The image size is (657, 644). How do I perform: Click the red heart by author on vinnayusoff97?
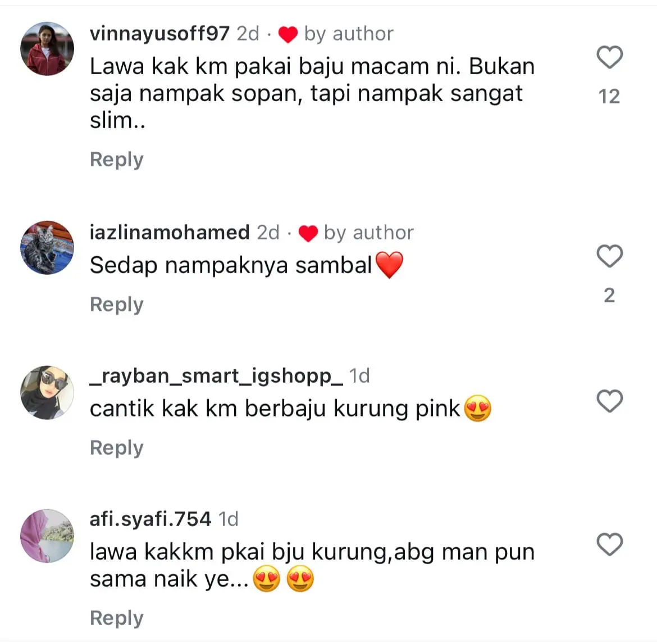coord(288,34)
